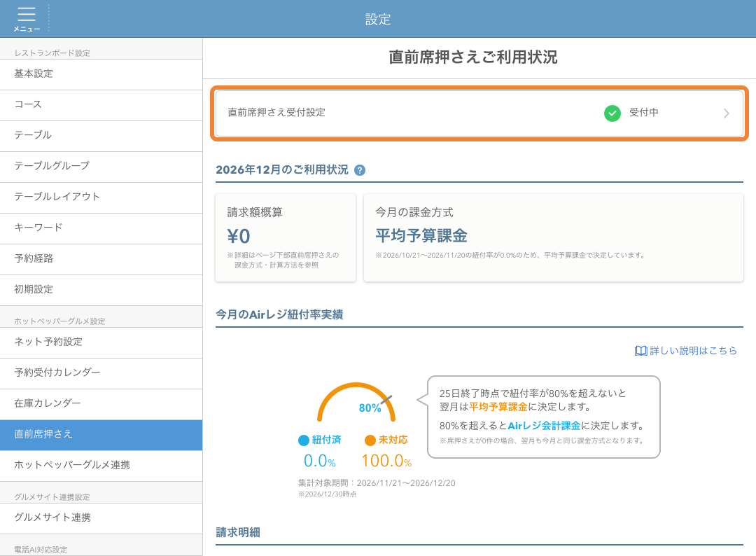756x556 pixels.
Task: Select the highlighted 直前席押さえ item
Action: pyautogui.click(x=101, y=435)
